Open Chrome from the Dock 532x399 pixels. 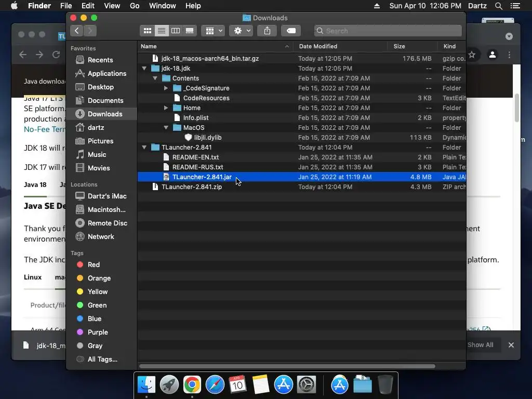tap(192, 385)
